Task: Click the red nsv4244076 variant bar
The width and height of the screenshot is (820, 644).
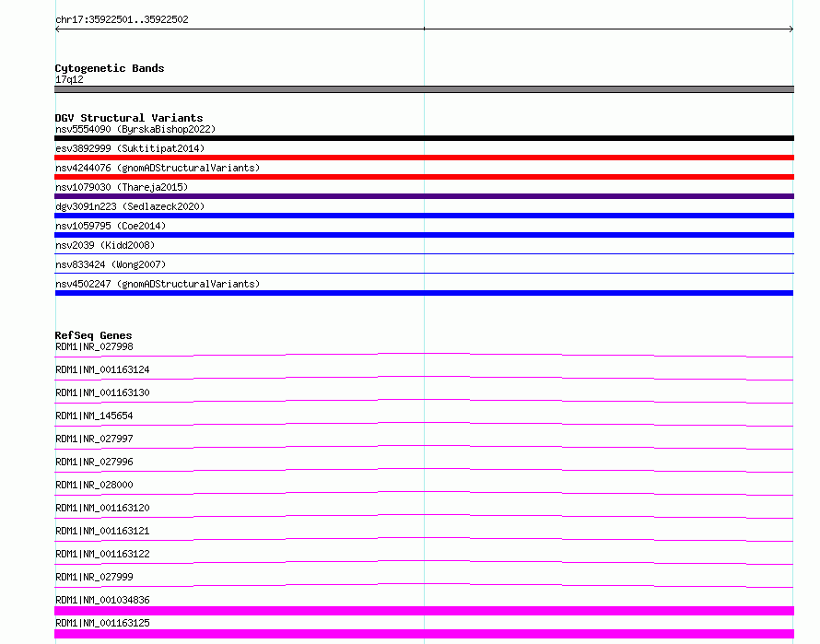Action: tap(424, 177)
